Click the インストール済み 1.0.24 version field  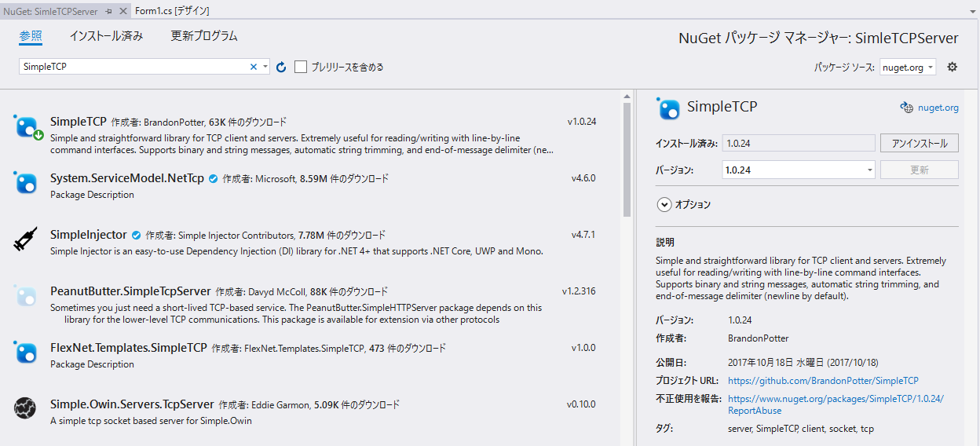(799, 143)
